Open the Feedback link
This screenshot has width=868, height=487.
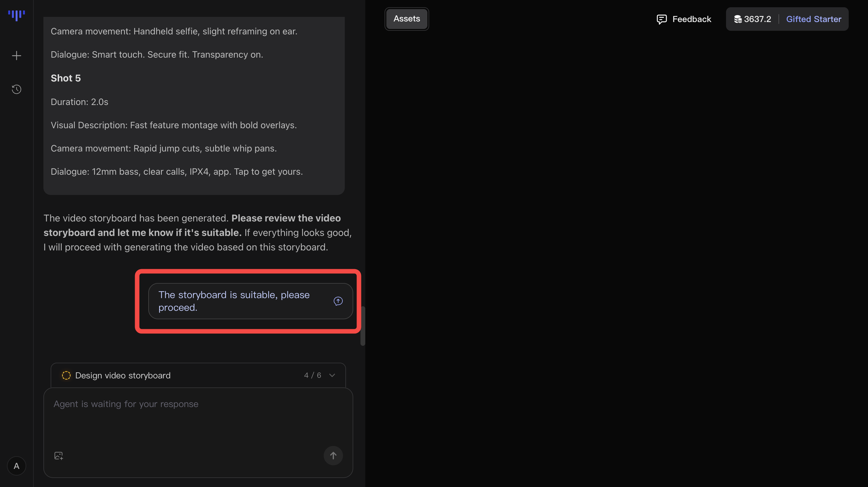(691, 19)
